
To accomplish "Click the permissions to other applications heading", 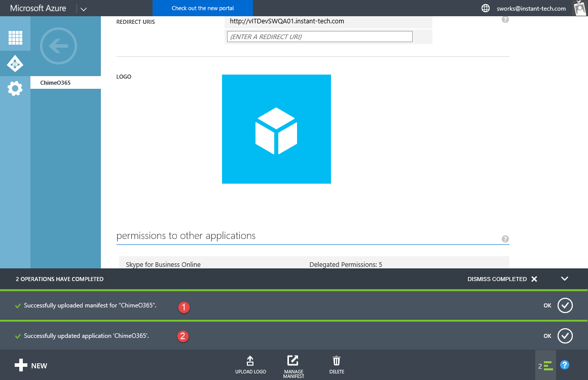I will [186, 235].
